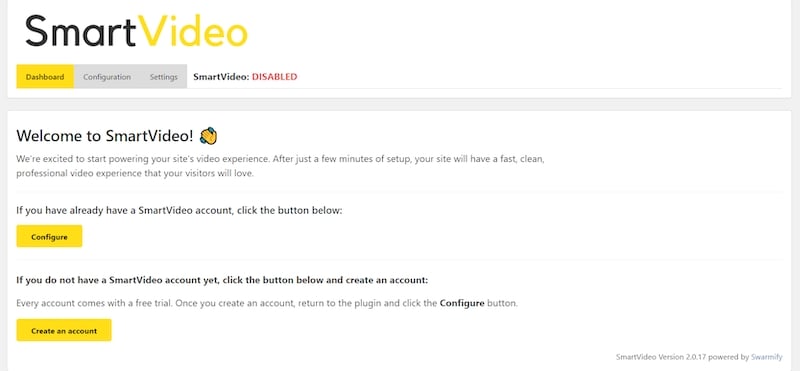Click the "SmartVideo:" status label
This screenshot has width=800, height=371.
221,77
